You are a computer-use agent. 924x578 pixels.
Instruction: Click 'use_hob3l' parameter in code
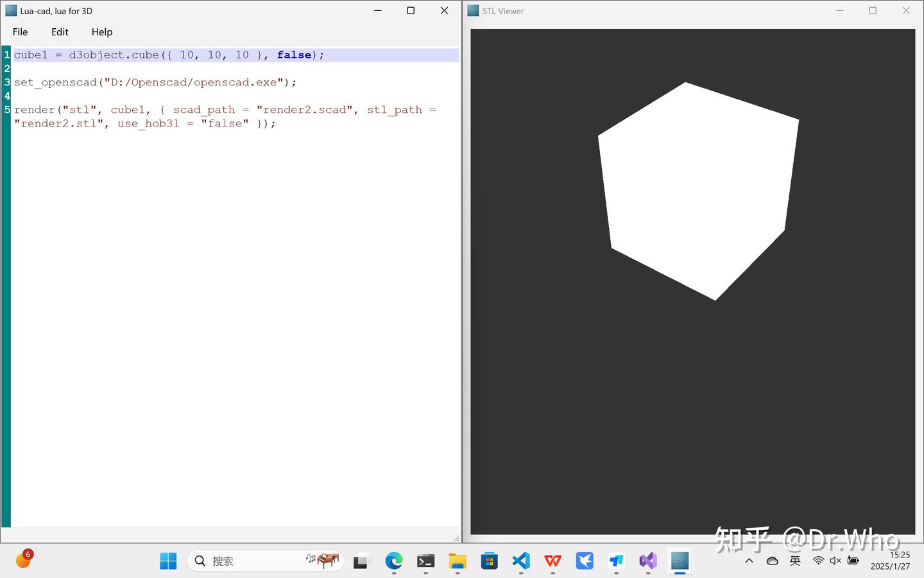(x=148, y=124)
